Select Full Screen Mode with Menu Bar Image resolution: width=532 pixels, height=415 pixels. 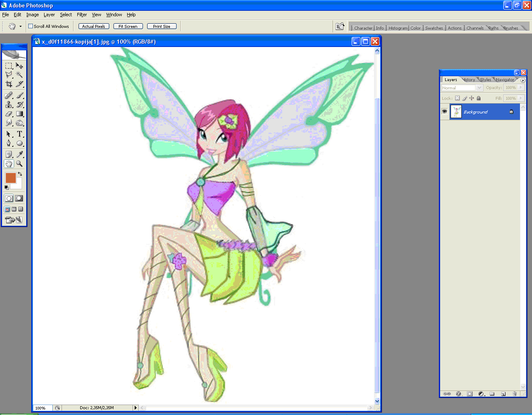[x=14, y=209]
